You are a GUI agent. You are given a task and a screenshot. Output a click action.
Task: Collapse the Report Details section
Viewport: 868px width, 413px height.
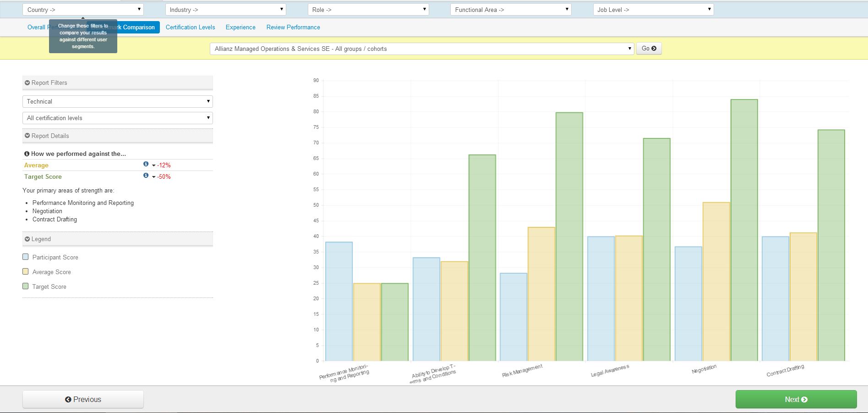(x=118, y=136)
